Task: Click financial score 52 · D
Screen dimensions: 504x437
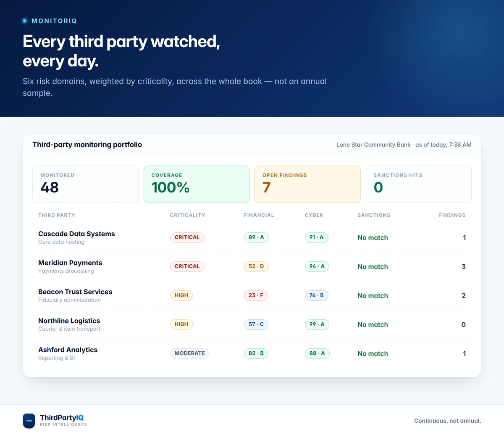Action: 256,266
